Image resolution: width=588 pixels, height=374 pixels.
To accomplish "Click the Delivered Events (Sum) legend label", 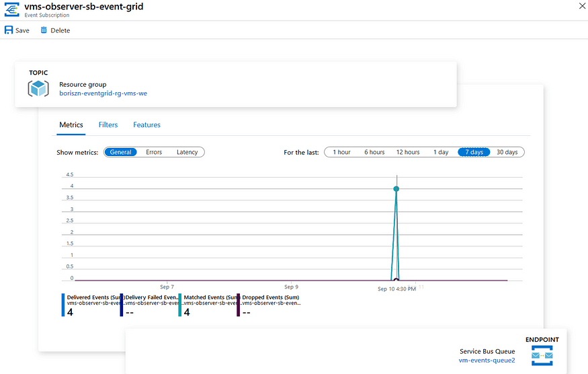I will click(x=93, y=297).
